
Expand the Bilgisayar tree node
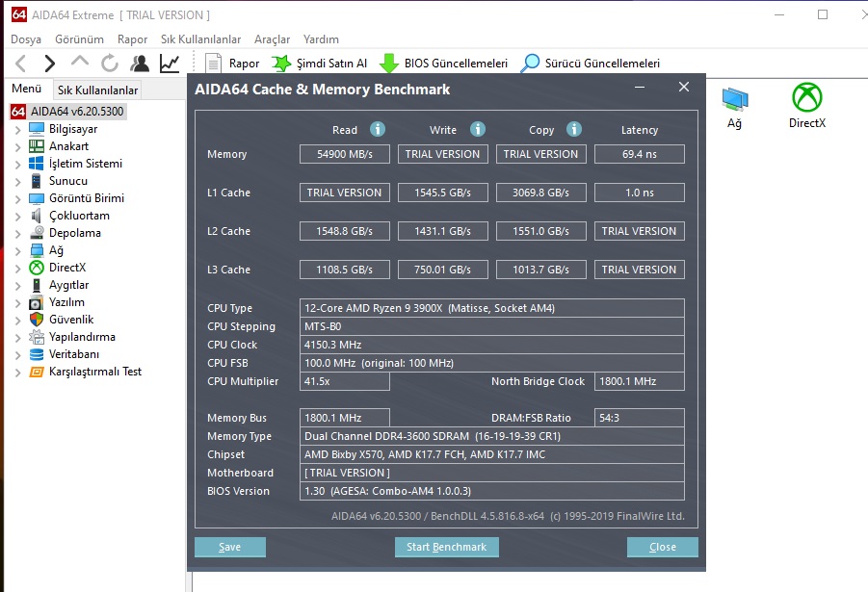[x=17, y=130]
